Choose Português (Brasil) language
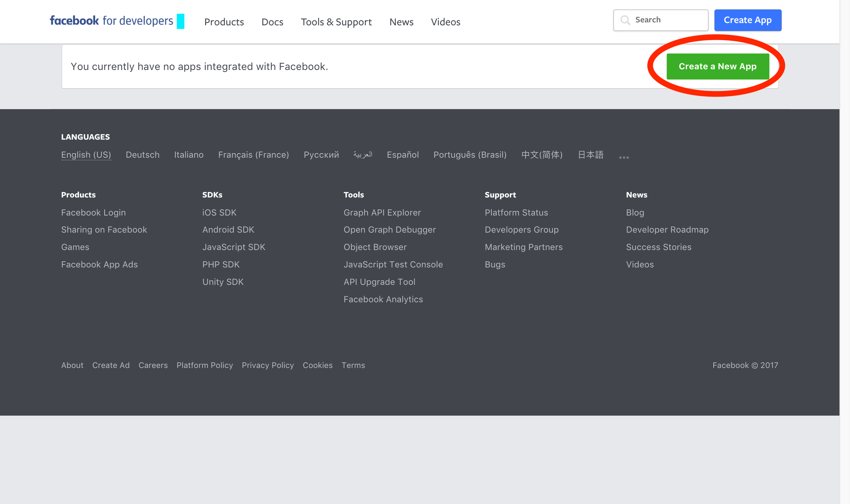The image size is (850, 504). point(470,155)
